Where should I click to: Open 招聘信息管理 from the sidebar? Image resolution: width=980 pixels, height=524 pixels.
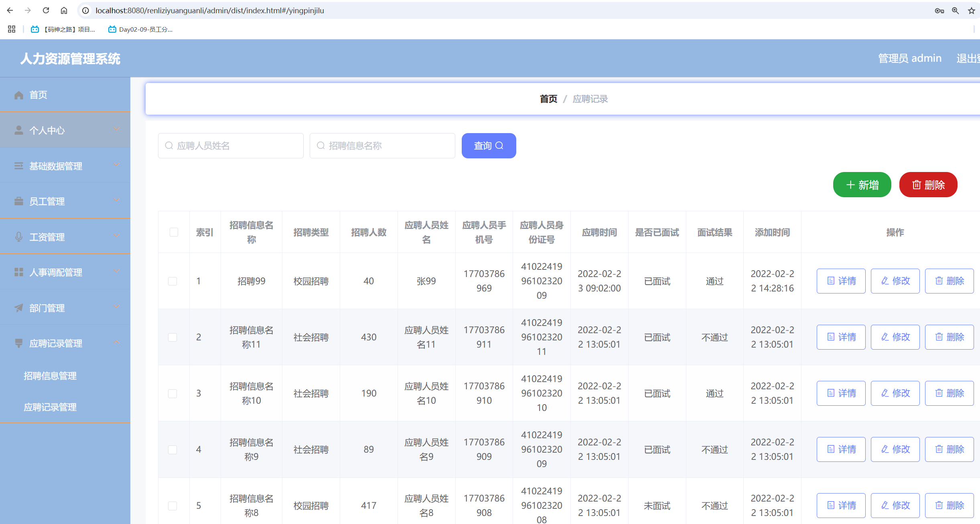click(50, 376)
